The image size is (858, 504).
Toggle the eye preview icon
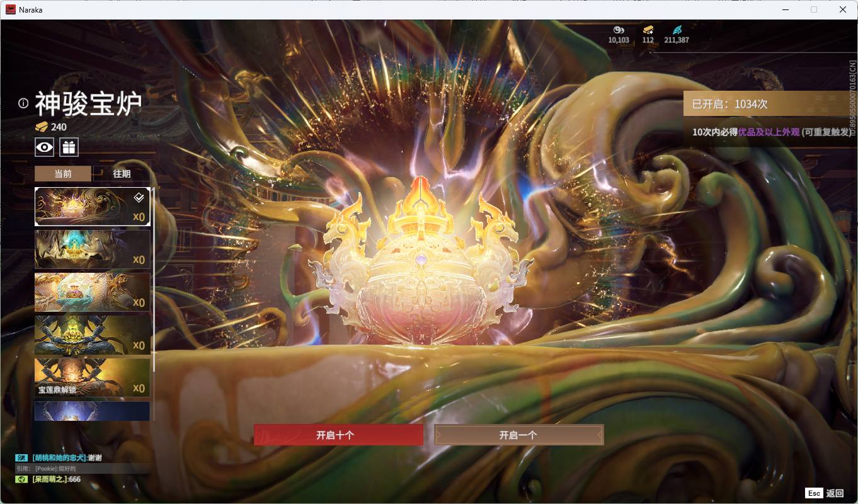[44, 147]
